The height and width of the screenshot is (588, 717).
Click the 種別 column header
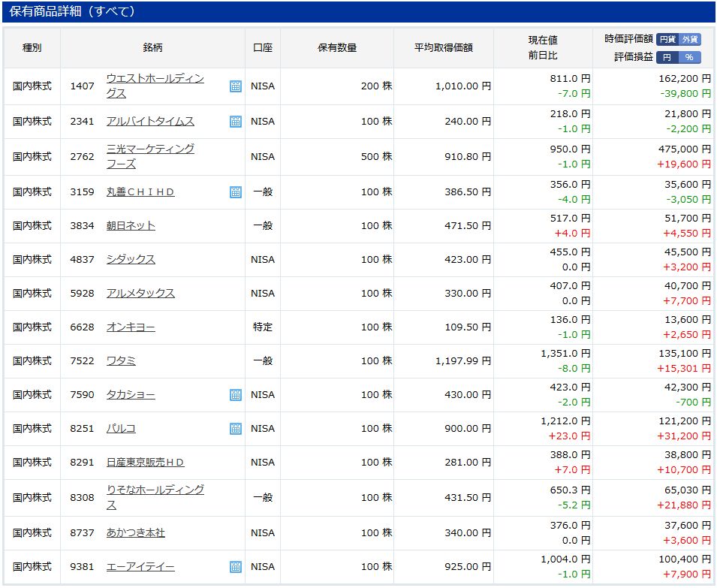click(x=32, y=47)
